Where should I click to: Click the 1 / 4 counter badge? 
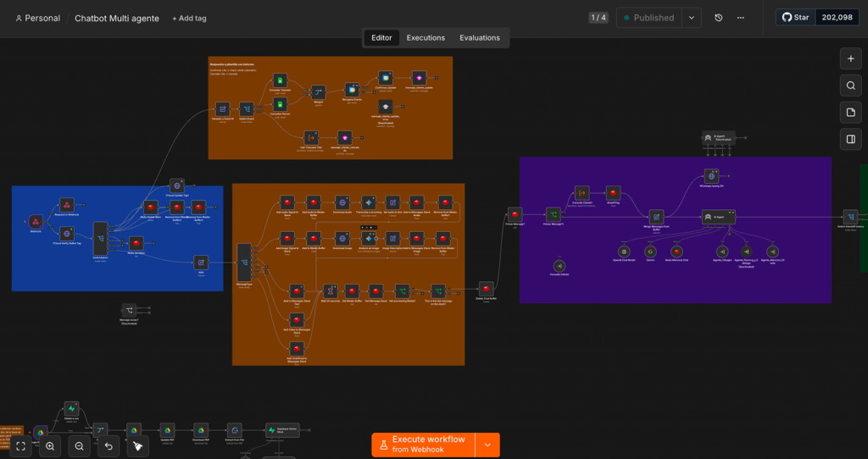[598, 18]
